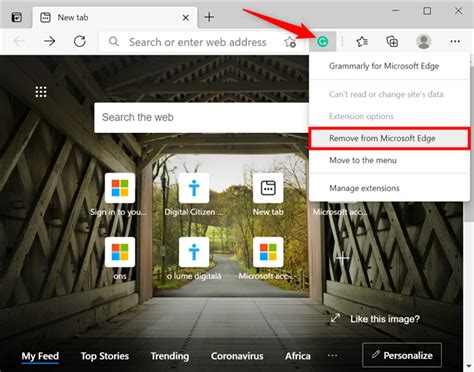Switch to the Trending tab

coord(170,356)
